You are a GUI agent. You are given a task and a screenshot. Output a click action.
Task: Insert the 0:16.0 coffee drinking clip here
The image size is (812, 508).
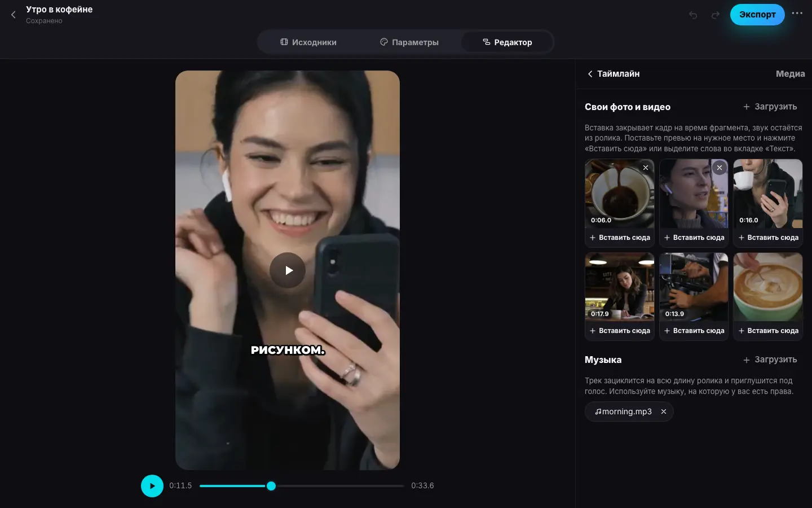coord(768,238)
